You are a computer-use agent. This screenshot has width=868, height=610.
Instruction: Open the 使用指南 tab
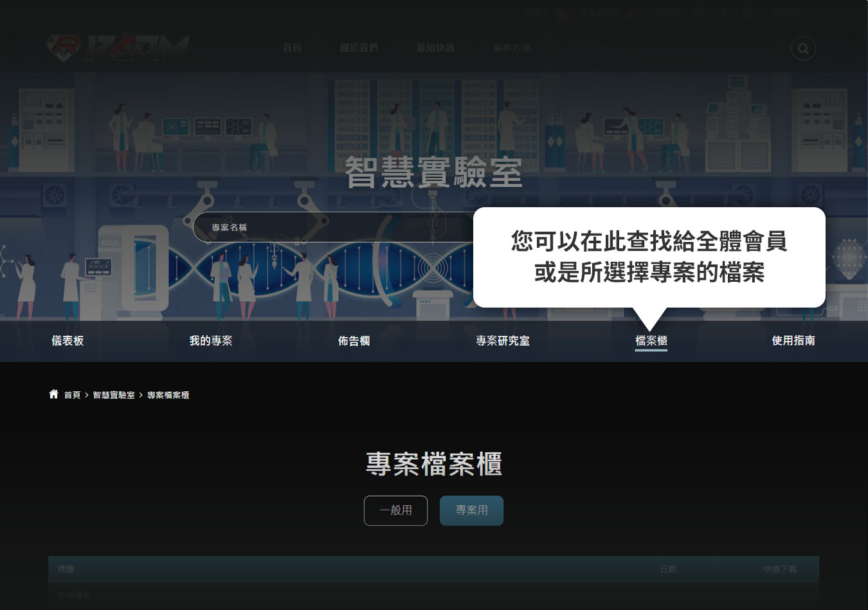click(x=793, y=340)
